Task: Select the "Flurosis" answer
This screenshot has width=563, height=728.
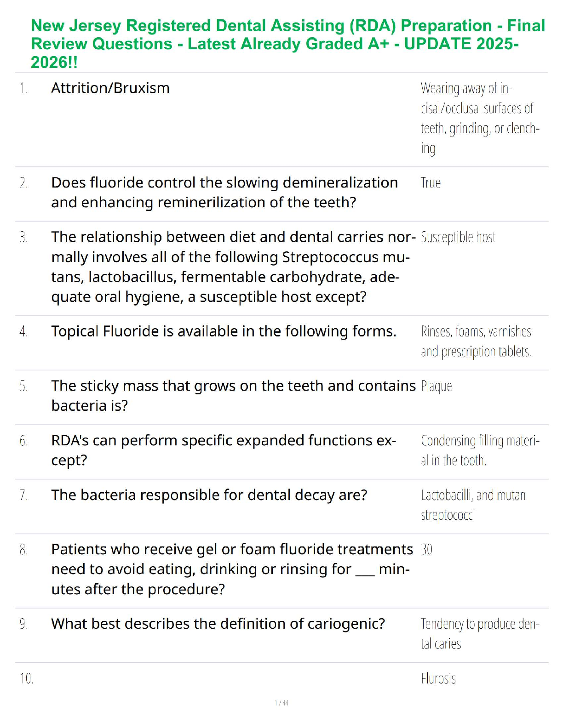Action: click(438, 679)
